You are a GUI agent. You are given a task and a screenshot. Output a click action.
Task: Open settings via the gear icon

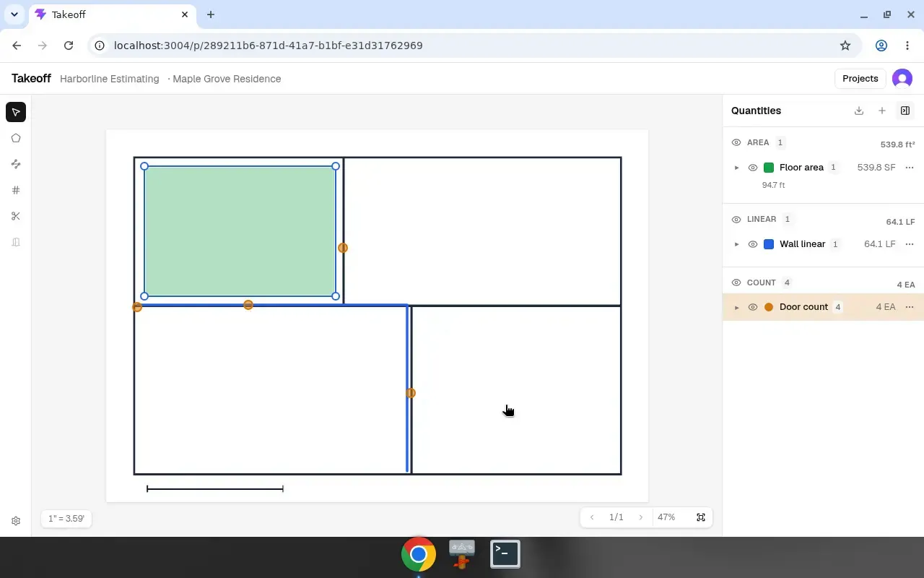pos(16,521)
